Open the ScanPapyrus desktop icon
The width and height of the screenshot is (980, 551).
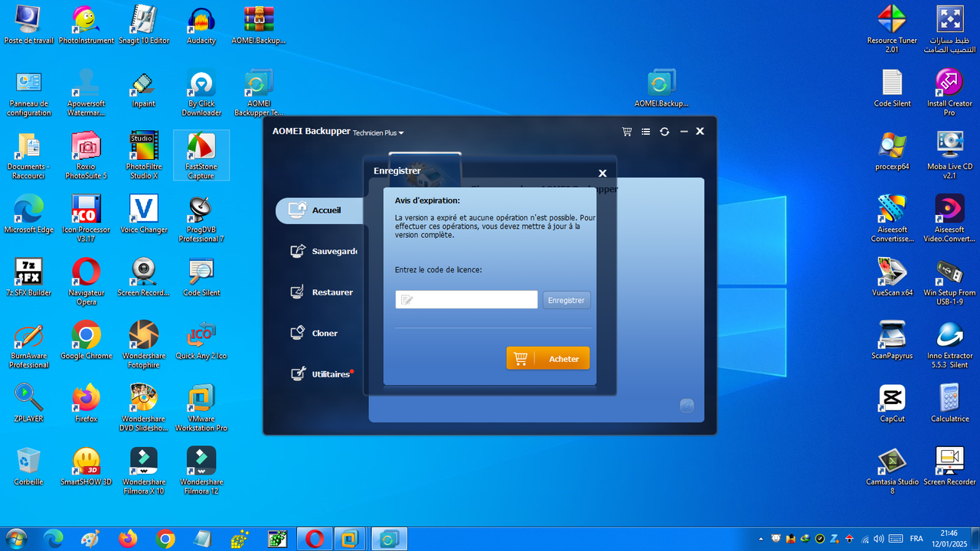(x=892, y=341)
